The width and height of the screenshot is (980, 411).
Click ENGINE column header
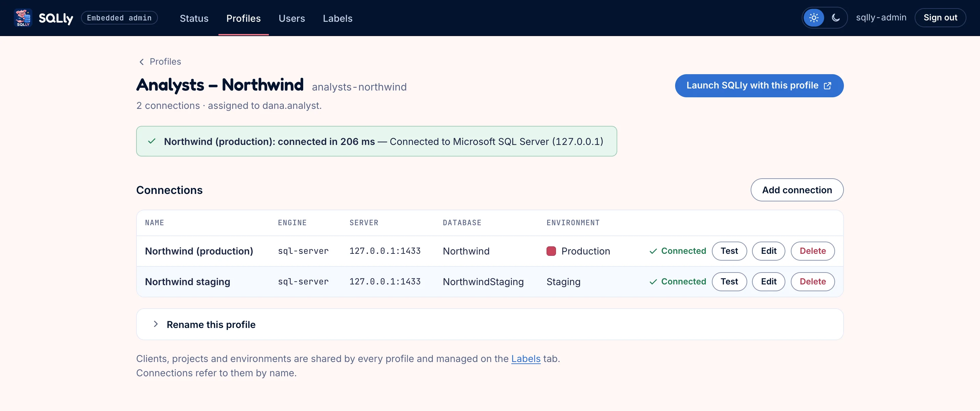coord(292,223)
